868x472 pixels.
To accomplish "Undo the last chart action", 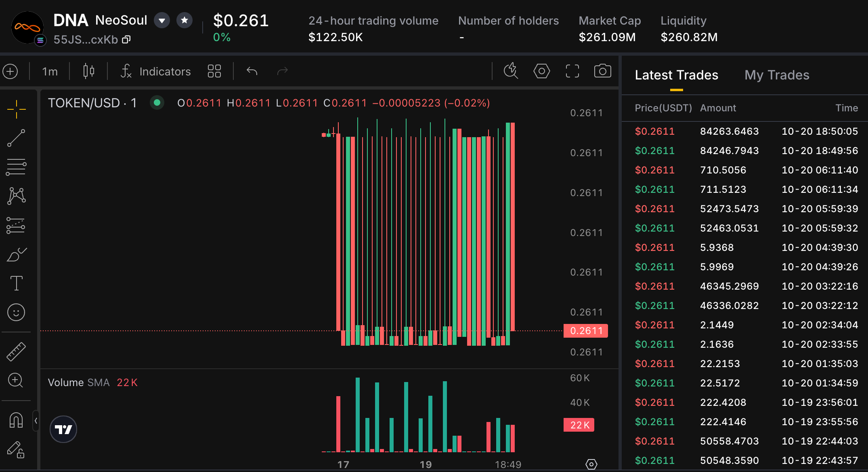I will point(252,71).
